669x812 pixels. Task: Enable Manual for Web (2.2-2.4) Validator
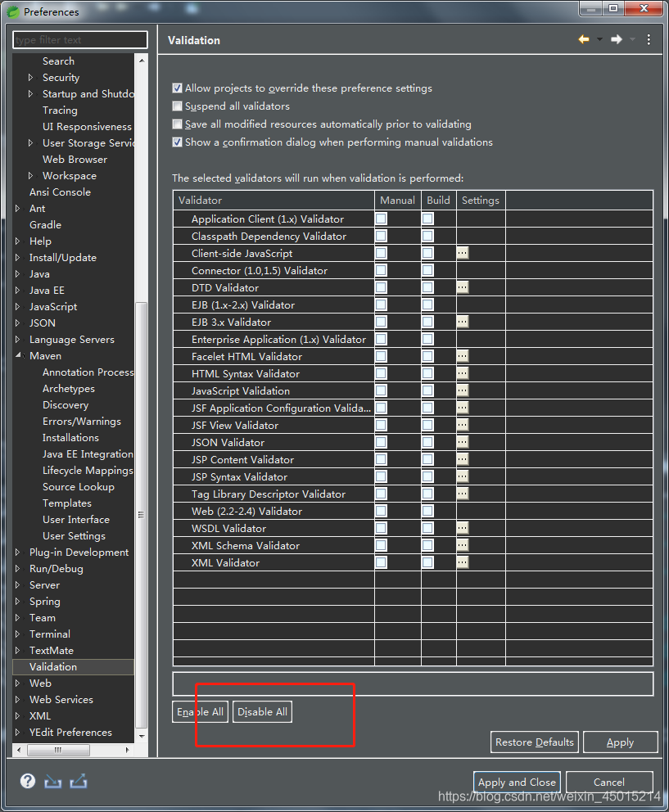(x=382, y=511)
